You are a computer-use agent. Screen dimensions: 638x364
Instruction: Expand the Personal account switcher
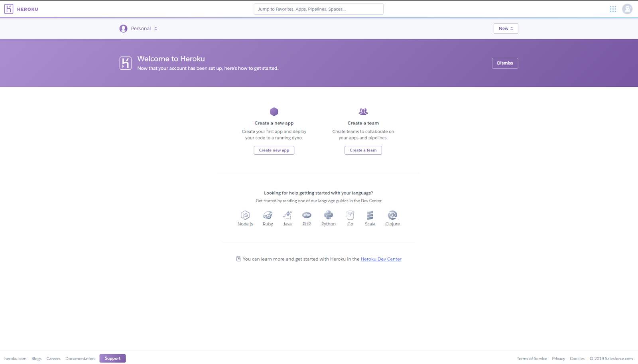(x=138, y=29)
